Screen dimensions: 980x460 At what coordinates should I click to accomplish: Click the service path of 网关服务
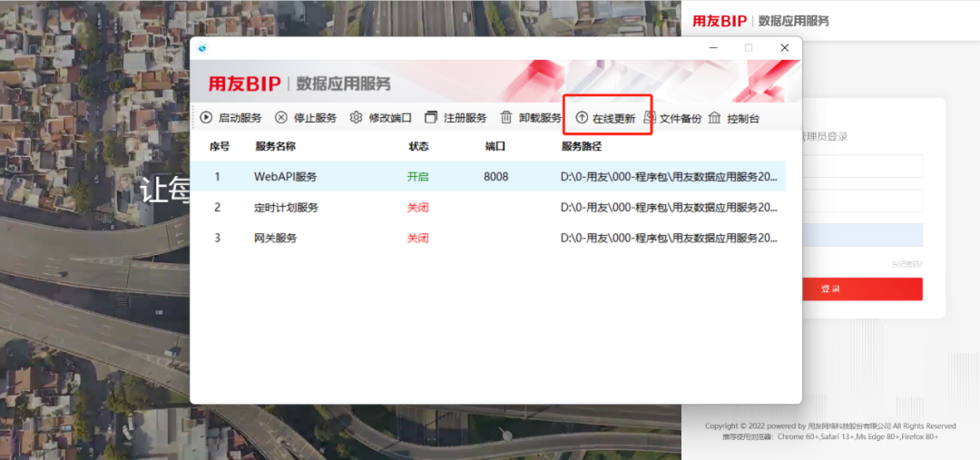pyautogui.click(x=669, y=238)
